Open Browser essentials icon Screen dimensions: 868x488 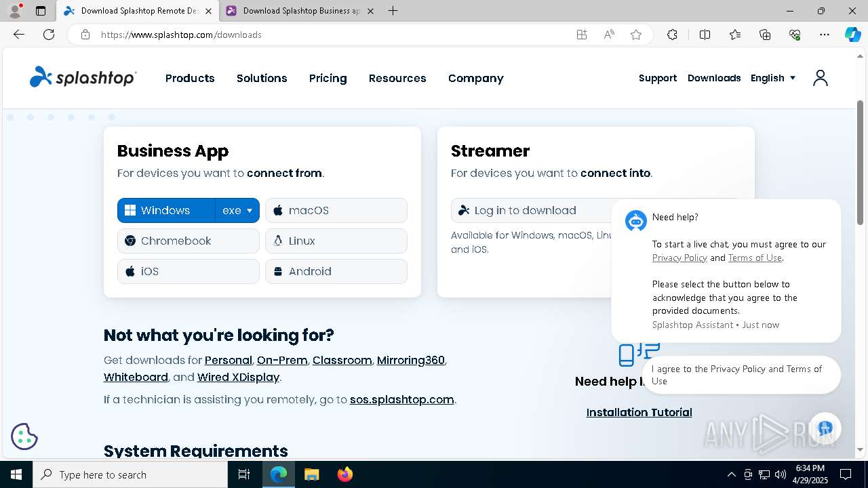pos(795,35)
